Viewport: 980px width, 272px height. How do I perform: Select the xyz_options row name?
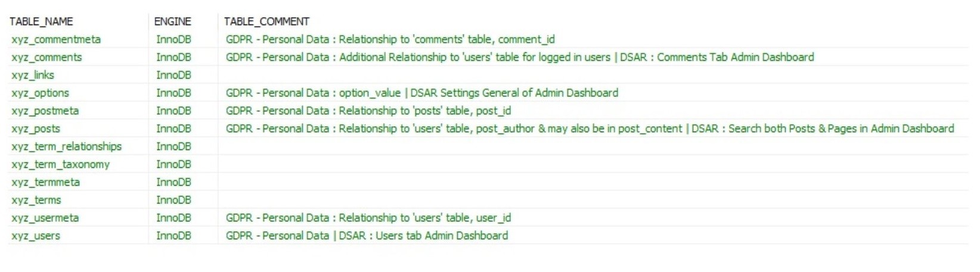40,93
